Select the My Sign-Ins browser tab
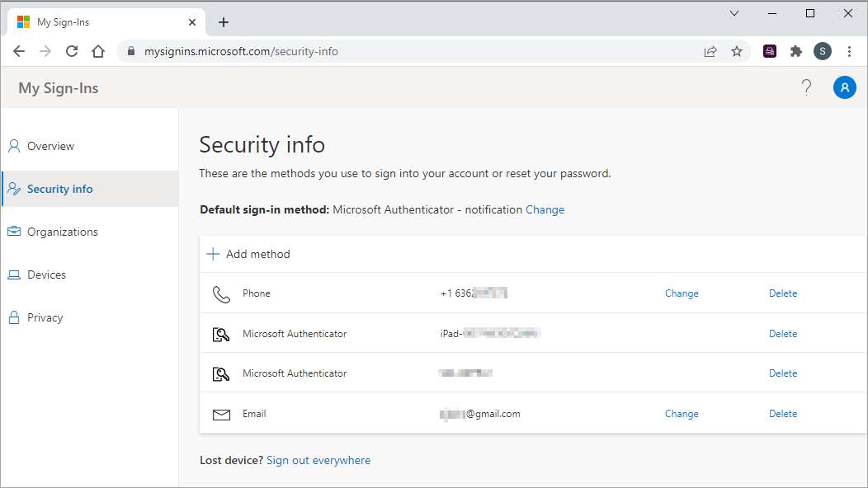868x488 pixels. point(106,22)
